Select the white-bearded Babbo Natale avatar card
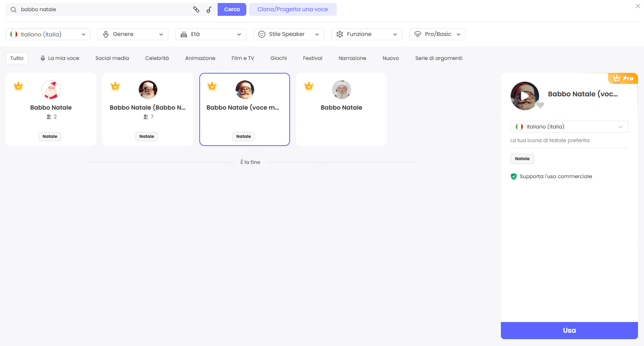The width and height of the screenshot is (644, 346). 341,109
